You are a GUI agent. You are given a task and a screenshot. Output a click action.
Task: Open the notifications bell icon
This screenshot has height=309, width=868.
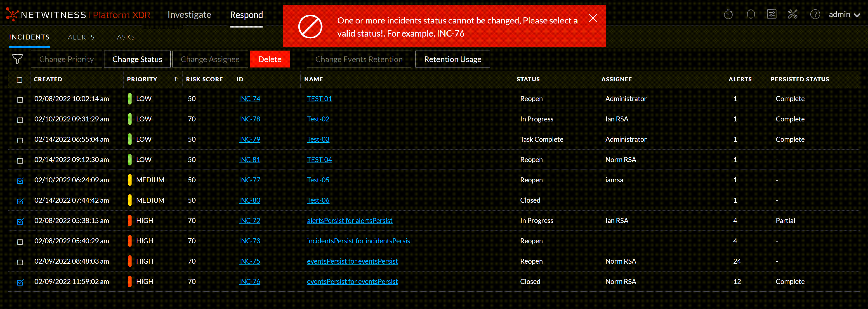point(750,14)
